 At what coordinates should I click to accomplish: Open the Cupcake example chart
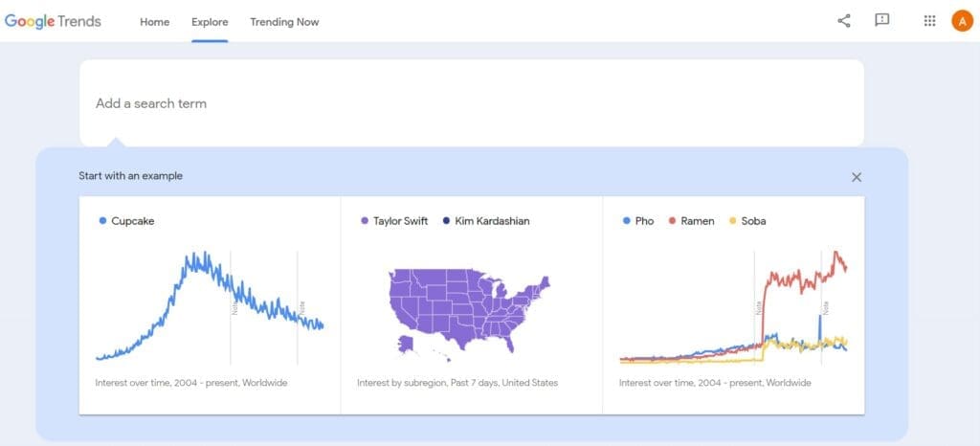[x=210, y=304]
